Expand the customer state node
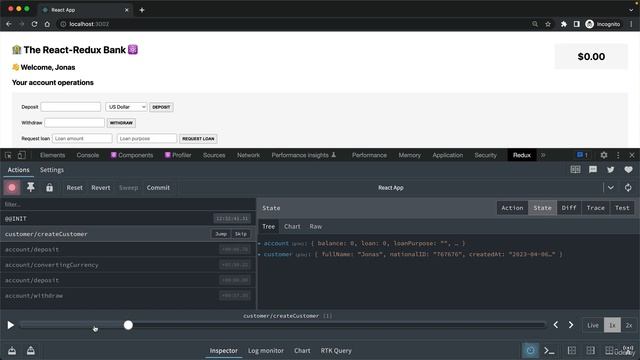The width and height of the screenshot is (640, 360). (x=259, y=254)
